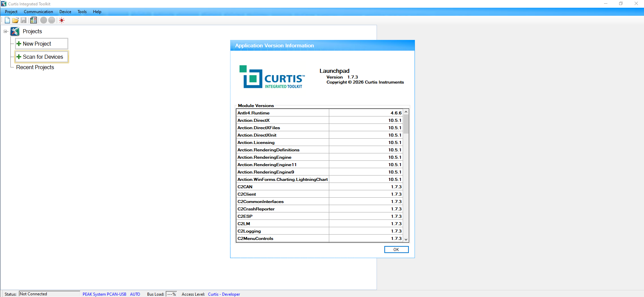Click the Not Connected status field

coord(49,294)
